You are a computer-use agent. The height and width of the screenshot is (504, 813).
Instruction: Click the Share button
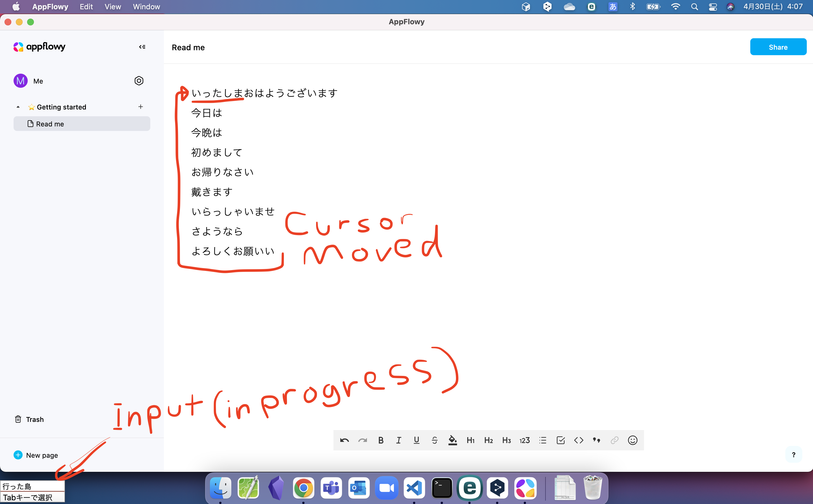pos(778,47)
